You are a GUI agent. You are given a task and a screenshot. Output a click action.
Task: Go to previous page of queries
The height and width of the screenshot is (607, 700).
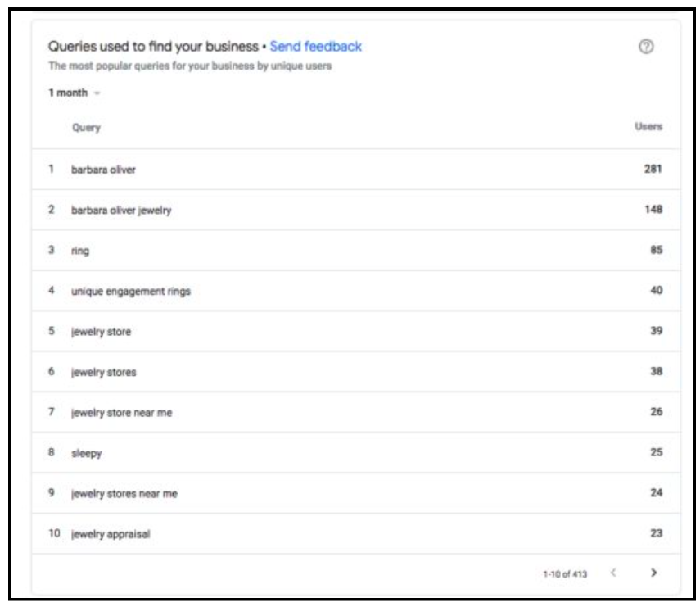click(x=613, y=572)
